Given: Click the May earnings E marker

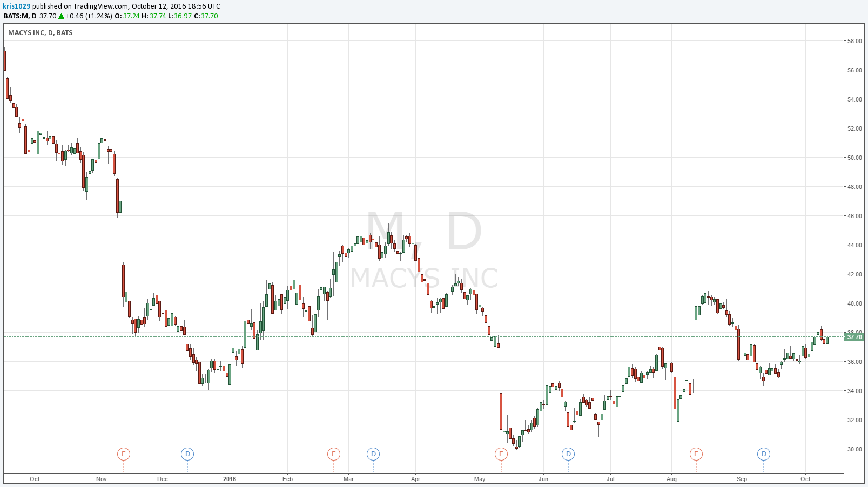Looking at the screenshot, I should [501, 454].
